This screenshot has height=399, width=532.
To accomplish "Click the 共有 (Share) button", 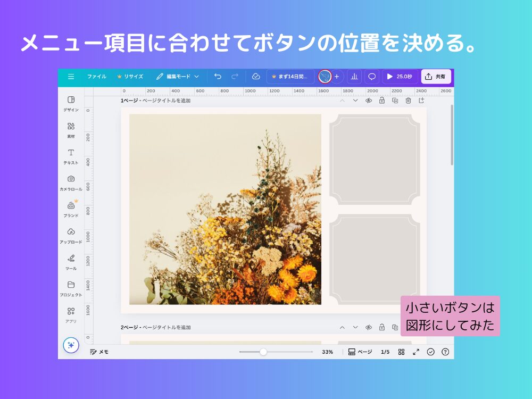I will pyautogui.click(x=436, y=76).
